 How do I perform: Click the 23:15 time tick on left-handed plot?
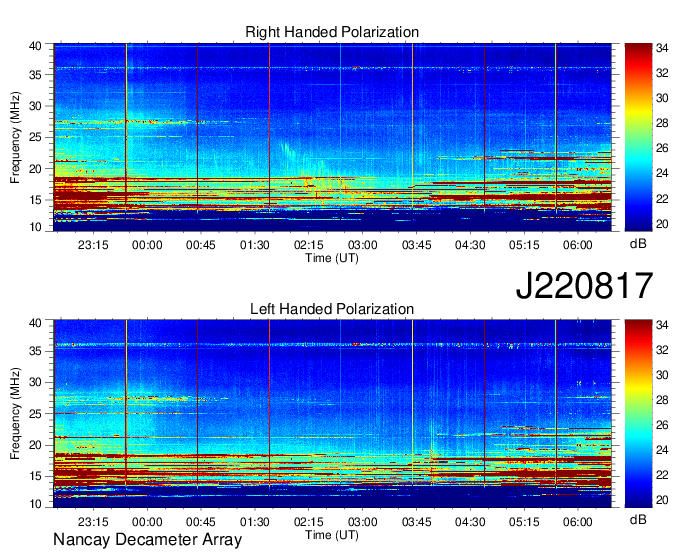(x=93, y=522)
